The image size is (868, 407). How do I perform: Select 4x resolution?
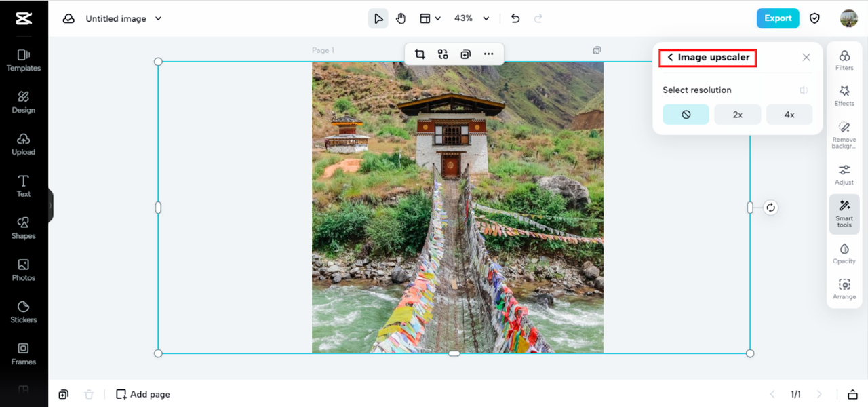coord(789,115)
